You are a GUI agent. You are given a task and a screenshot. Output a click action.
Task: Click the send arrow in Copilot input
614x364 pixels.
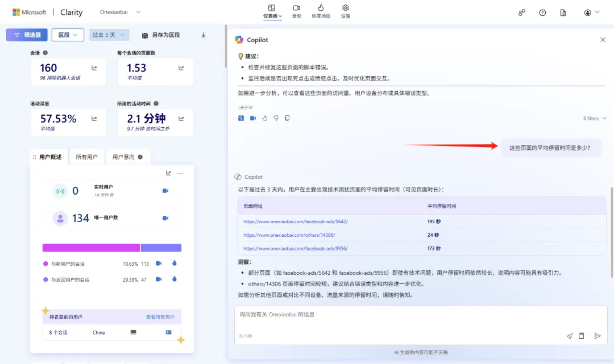[x=598, y=336]
